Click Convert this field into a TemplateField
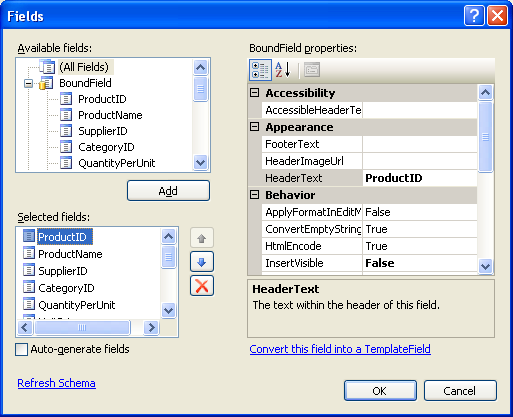This screenshot has width=513, height=417. coord(340,349)
